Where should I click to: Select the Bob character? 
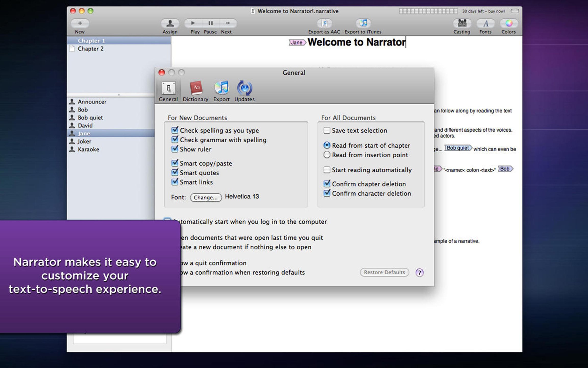pyautogui.click(x=111, y=110)
